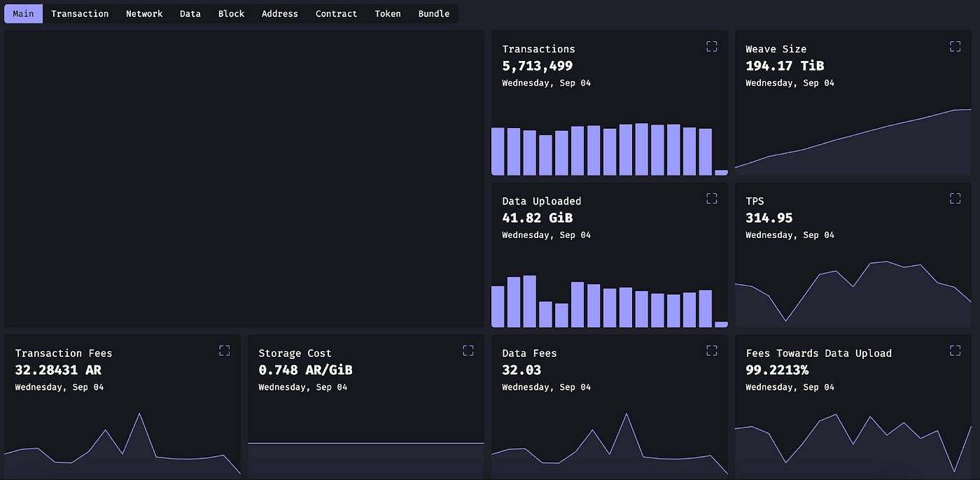Switch to the Transaction tab
The width and height of the screenshot is (980, 480).
tap(80, 14)
